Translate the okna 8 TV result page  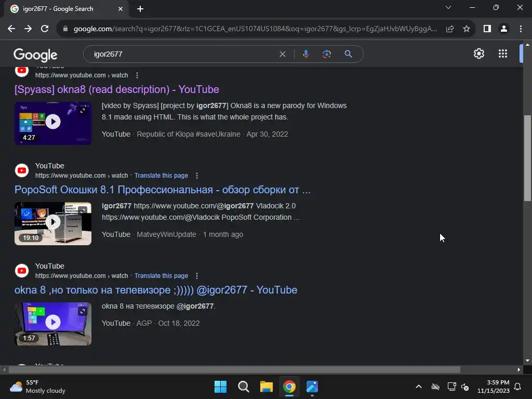161,276
